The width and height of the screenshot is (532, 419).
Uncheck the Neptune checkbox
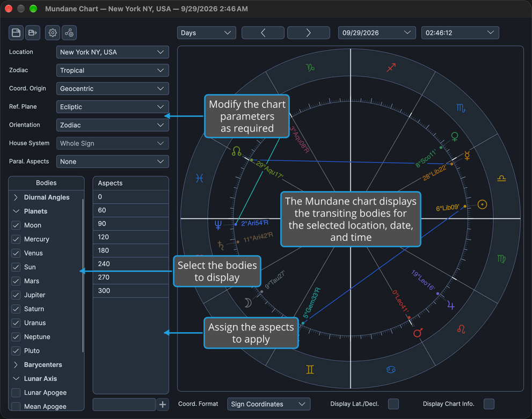16,337
